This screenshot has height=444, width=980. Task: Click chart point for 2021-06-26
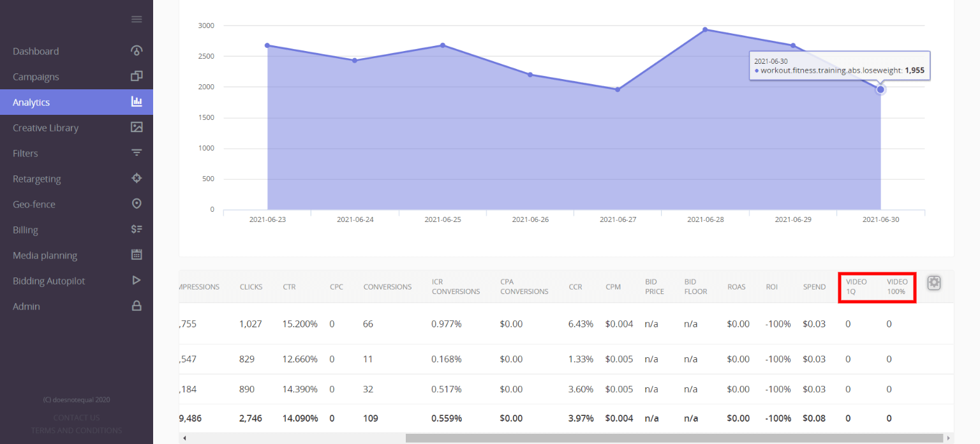[x=530, y=75]
